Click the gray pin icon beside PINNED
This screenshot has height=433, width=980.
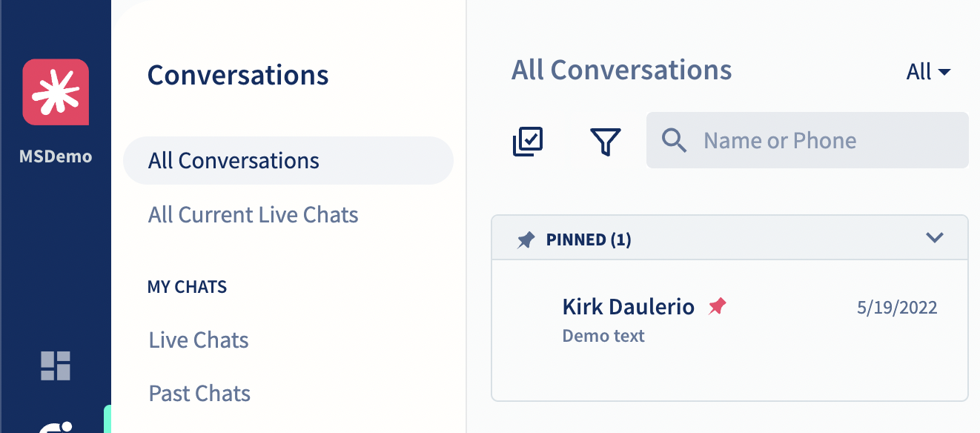(526, 240)
